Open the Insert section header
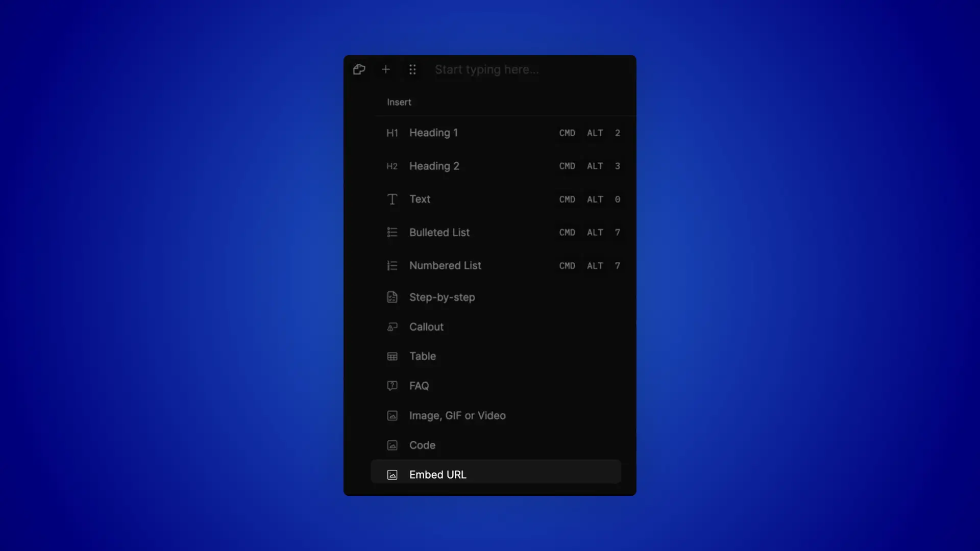The height and width of the screenshot is (551, 980). 399,102
